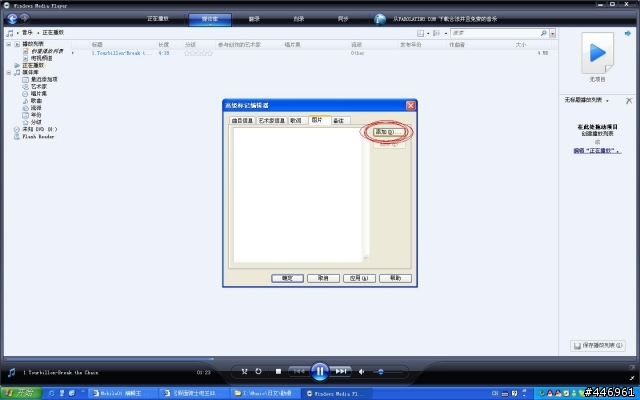Select 分级 in library tree
640x400 pixels.
click(x=36, y=122)
